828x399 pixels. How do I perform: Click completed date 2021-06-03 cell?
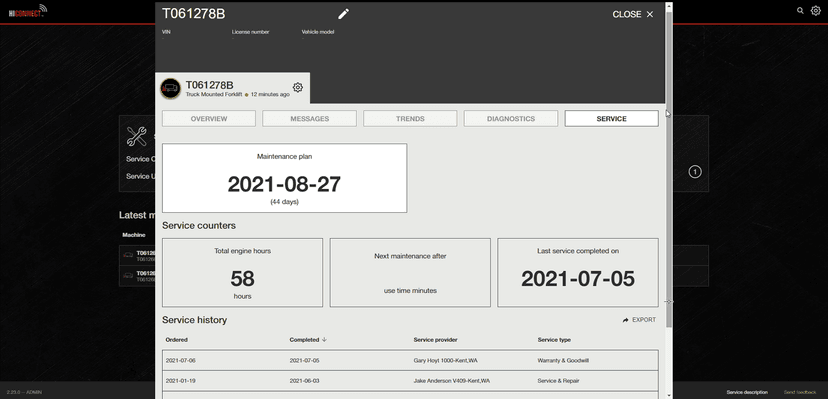(x=305, y=381)
